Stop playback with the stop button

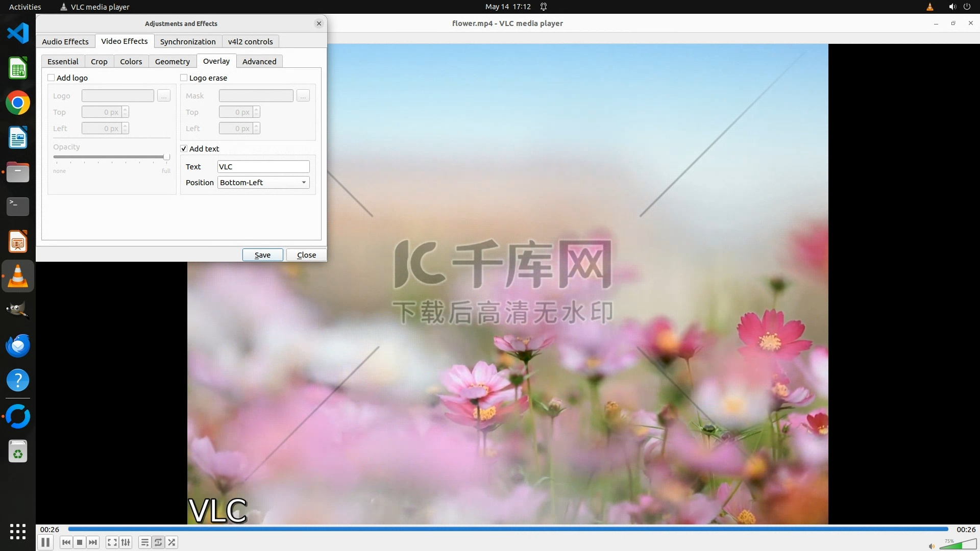[x=80, y=542]
